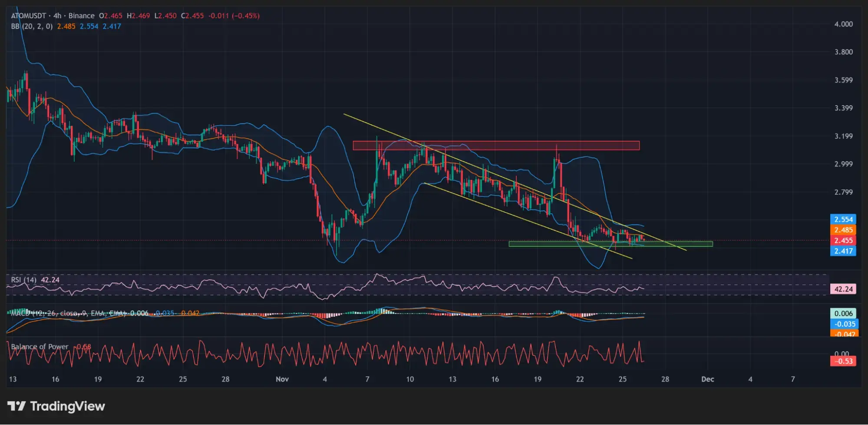
Task: Click Nov on the time axis
Action: [282, 379]
